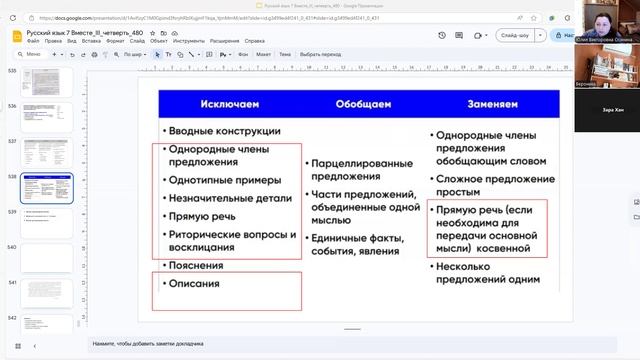Open the comments panel icon
This screenshot has height=360, width=640.
click(459, 36)
